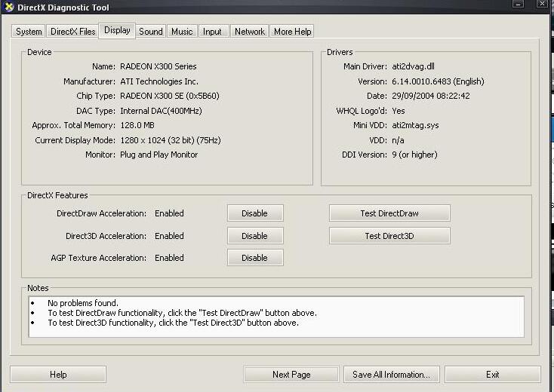Select the Display tab
The image size is (554, 392).
point(117,31)
